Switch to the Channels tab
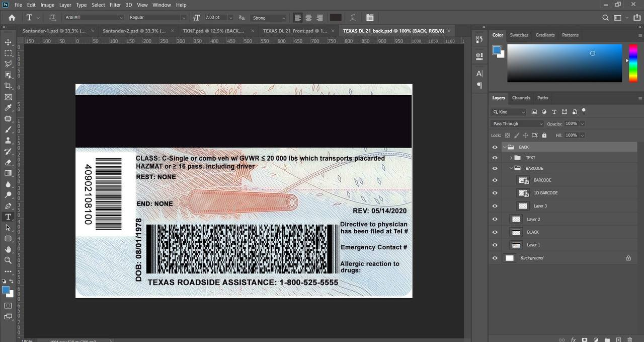Image resolution: width=644 pixels, height=342 pixels. (521, 98)
